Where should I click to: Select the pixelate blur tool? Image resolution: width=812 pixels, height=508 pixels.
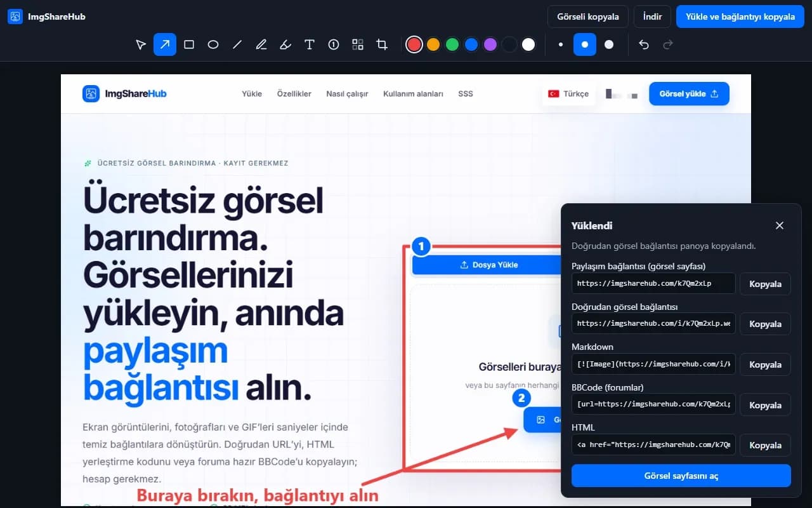tap(358, 44)
